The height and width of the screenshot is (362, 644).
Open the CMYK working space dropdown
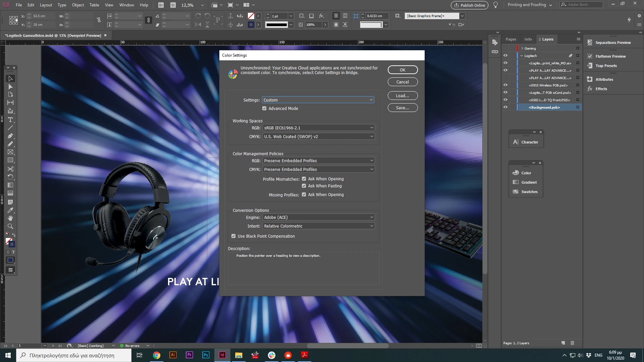coord(318,136)
